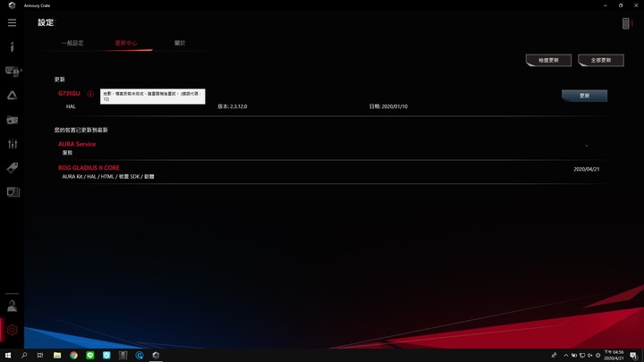Open Windows taskbar search
The image size is (644, 362).
24,355
